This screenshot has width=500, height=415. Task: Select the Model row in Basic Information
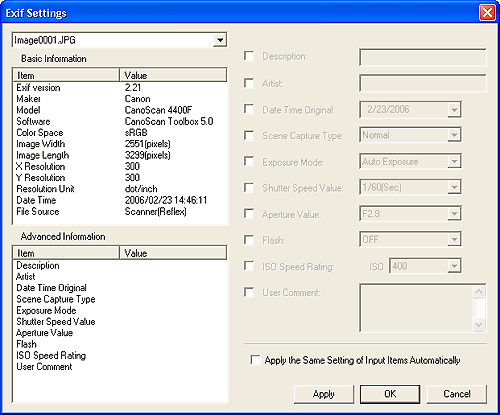coord(120,110)
